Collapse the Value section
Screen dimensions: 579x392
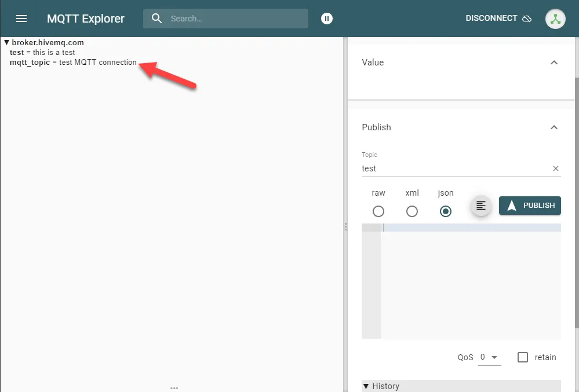[553, 63]
